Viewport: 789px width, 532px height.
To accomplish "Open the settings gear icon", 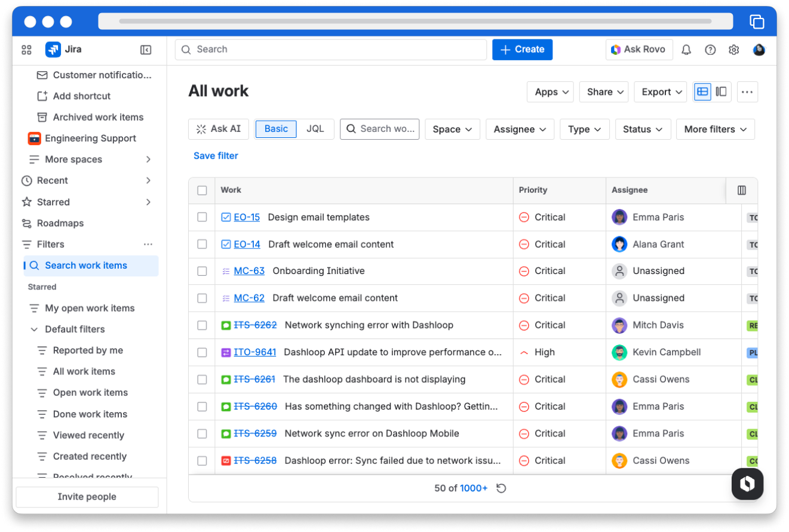I will [x=734, y=50].
